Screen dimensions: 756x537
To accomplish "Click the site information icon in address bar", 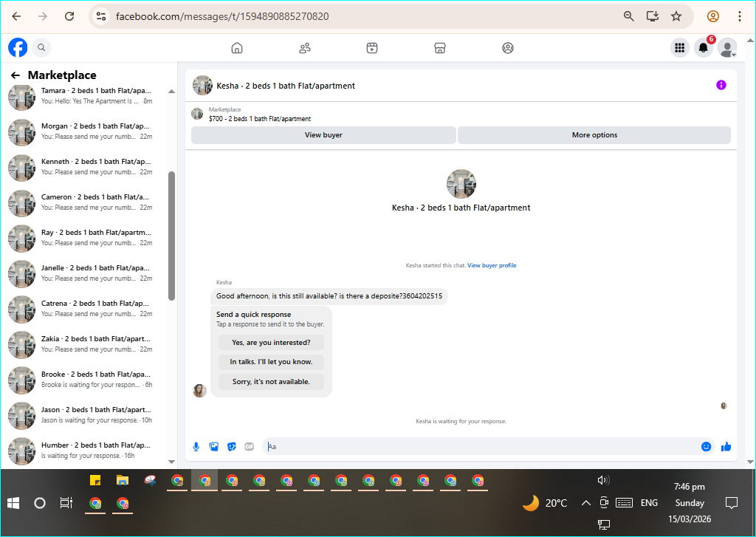I will [x=100, y=16].
